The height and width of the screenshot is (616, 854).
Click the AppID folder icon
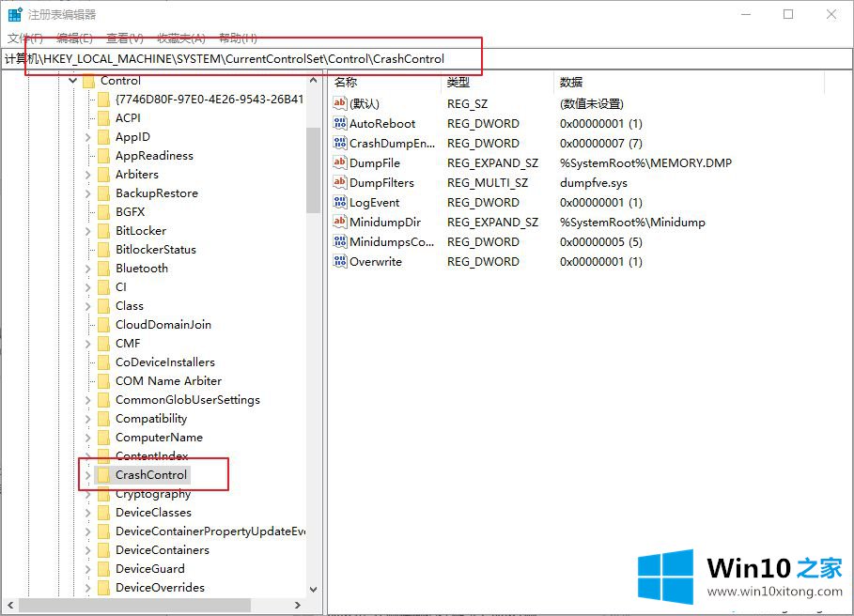tap(103, 137)
